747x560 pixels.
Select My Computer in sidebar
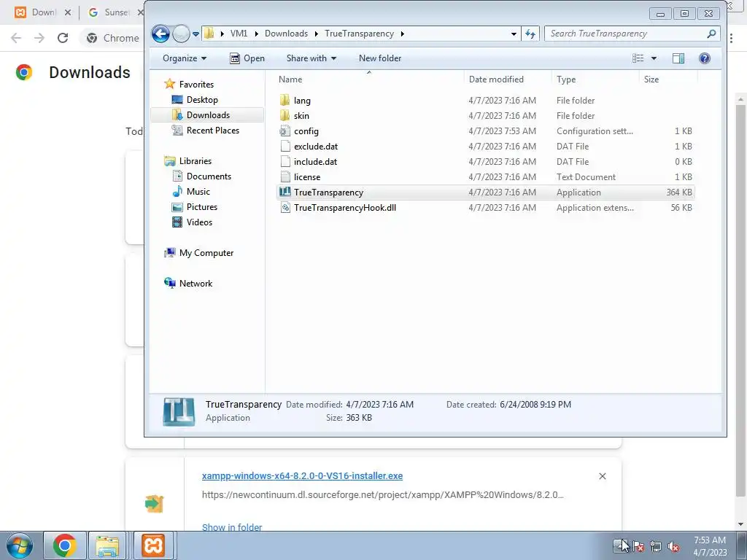pos(206,253)
